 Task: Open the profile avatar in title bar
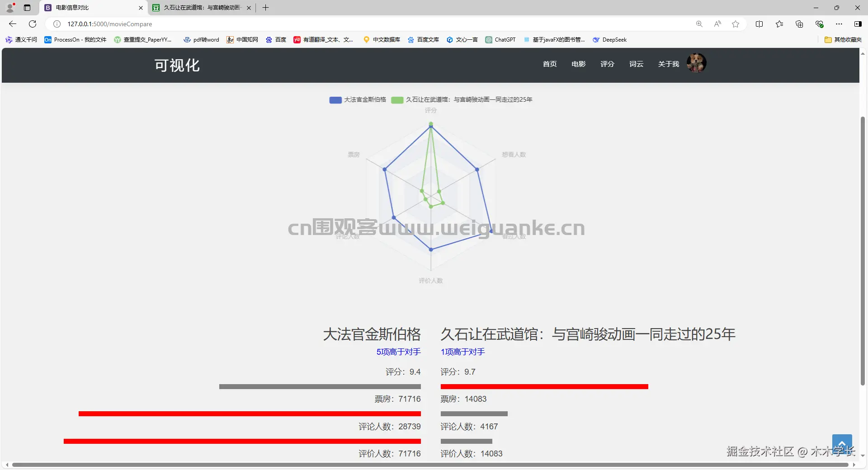tap(10, 7)
